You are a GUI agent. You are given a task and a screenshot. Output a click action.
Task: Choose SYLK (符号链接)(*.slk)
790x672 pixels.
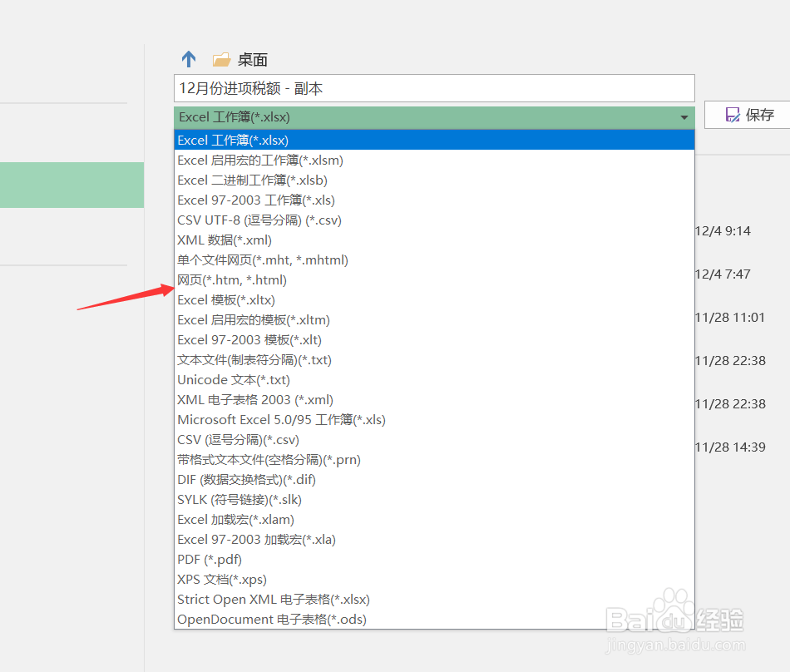[434, 499]
